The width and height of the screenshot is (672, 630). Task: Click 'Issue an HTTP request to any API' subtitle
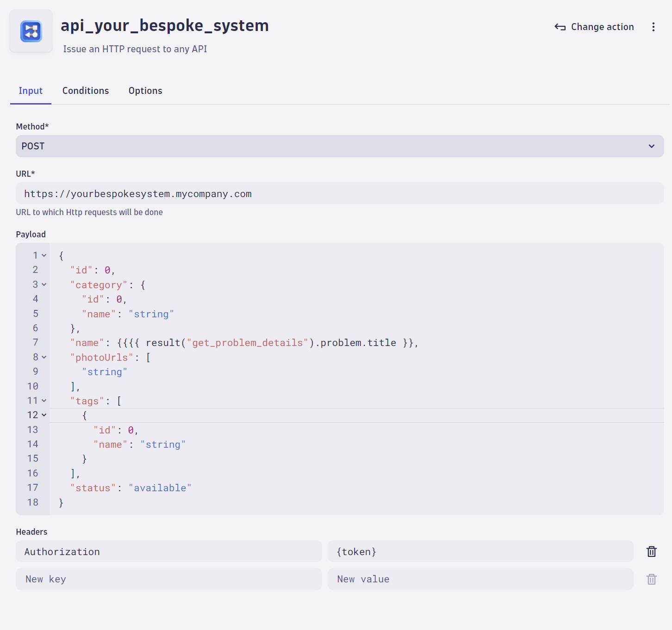click(x=135, y=49)
